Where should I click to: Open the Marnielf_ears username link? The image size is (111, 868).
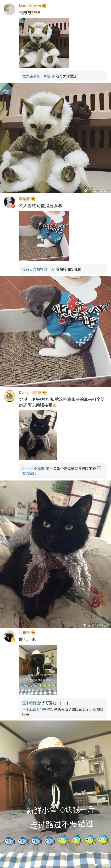(x=30, y=6)
